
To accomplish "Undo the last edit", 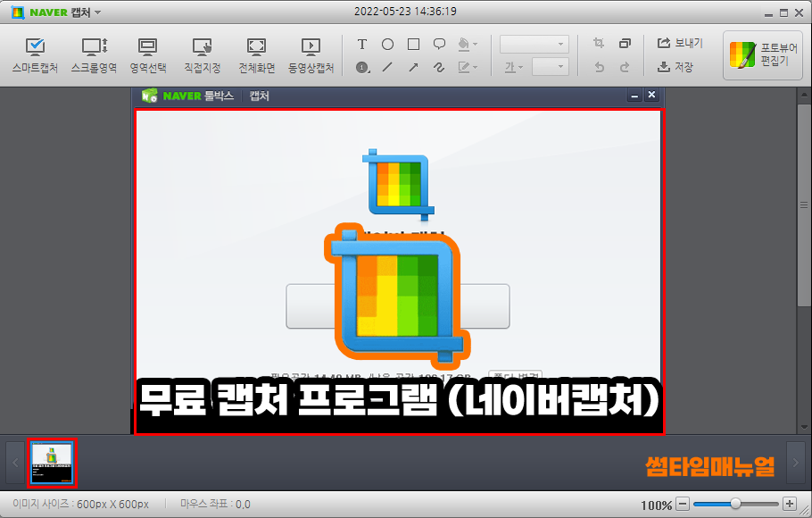I will [x=599, y=67].
